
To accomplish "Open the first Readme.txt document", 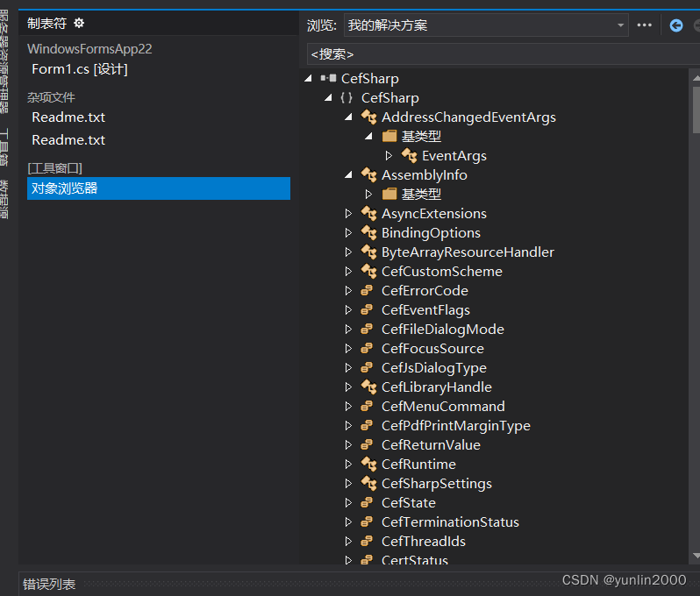I will [68, 117].
